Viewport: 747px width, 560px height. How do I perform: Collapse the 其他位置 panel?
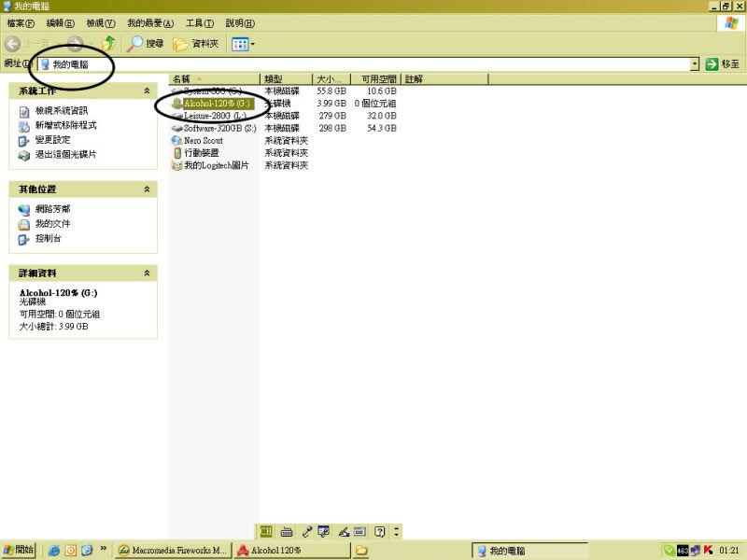click(147, 189)
